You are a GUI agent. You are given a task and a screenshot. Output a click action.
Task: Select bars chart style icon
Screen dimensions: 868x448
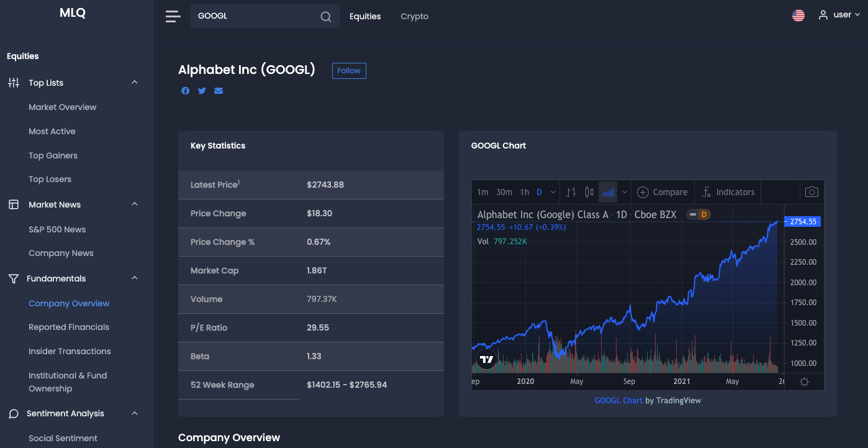pyautogui.click(x=572, y=192)
